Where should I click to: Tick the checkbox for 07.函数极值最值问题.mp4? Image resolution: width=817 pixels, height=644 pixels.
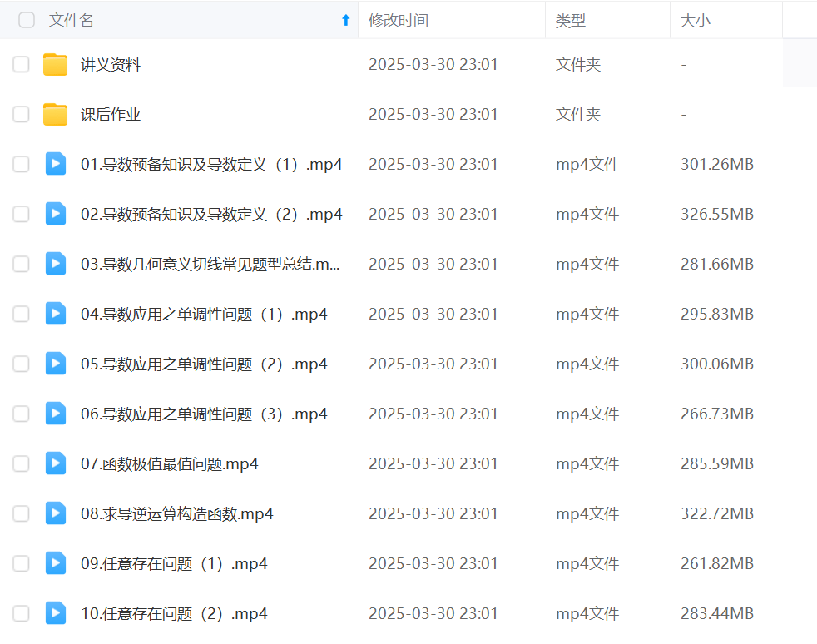(x=21, y=463)
